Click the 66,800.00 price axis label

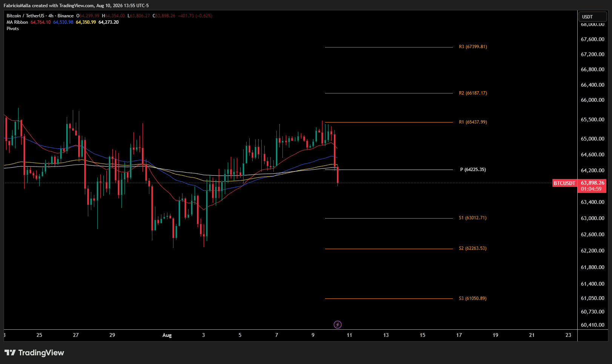point(592,69)
